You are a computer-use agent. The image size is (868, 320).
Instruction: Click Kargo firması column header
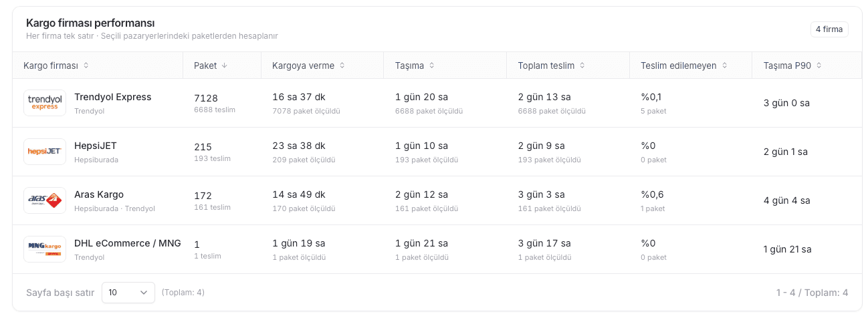pyautogui.click(x=98, y=65)
